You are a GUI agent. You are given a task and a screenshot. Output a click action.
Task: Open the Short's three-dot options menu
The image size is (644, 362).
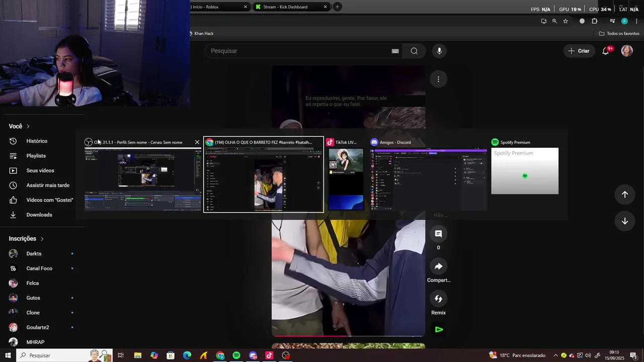[x=438, y=79]
